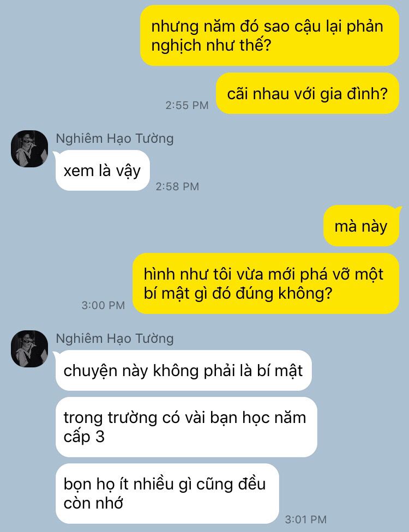
Task: Click the first Nghiêm Hạo Tường sender name
Action: [115, 138]
